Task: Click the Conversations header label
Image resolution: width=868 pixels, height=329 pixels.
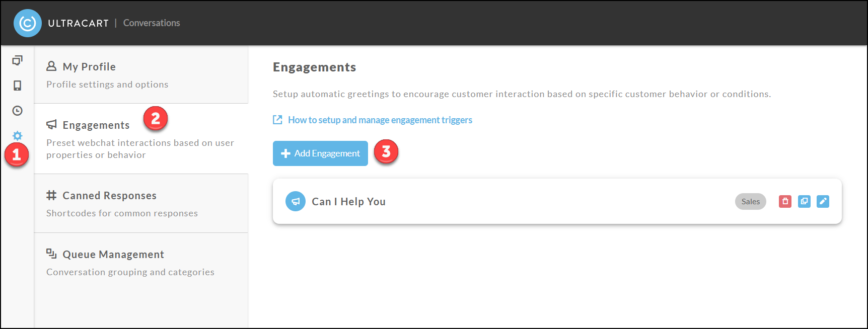Action: pos(152,23)
